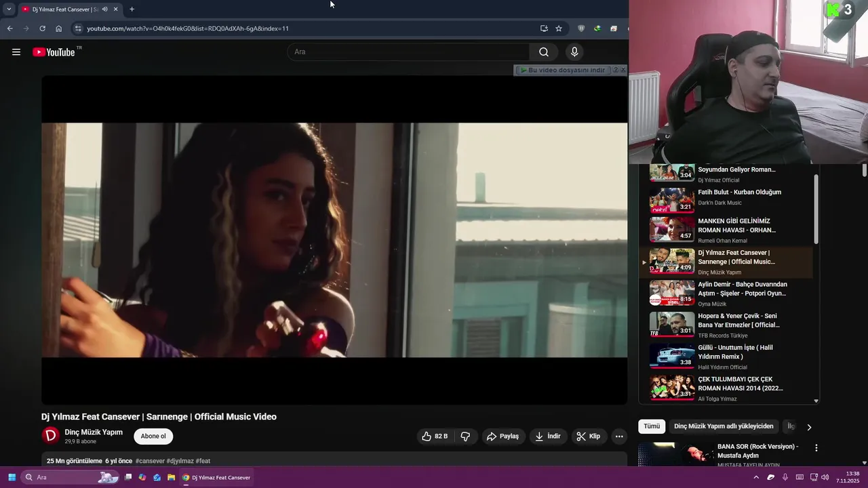The image size is (868, 488).
Task: Open Dinç Müzik Yapım channel avatar
Action: point(51,436)
